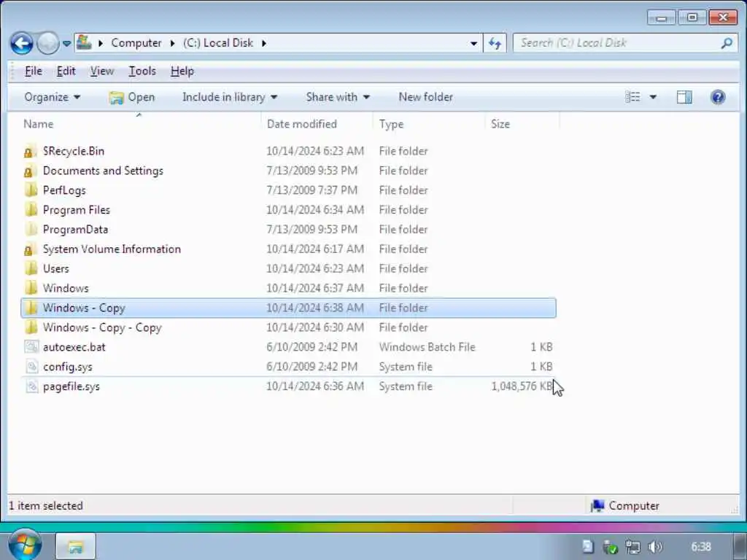Screen dimensions: 747x560
Task: Open the view options dropdown arrow
Action: 653,97
